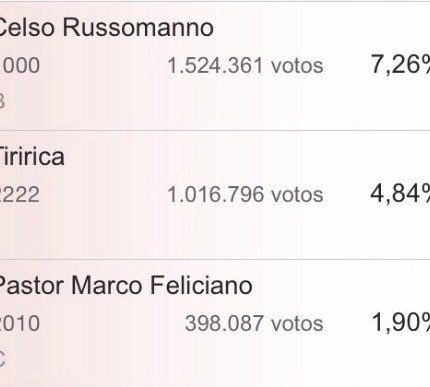Click Feliciano's candidate number 010

20,323
